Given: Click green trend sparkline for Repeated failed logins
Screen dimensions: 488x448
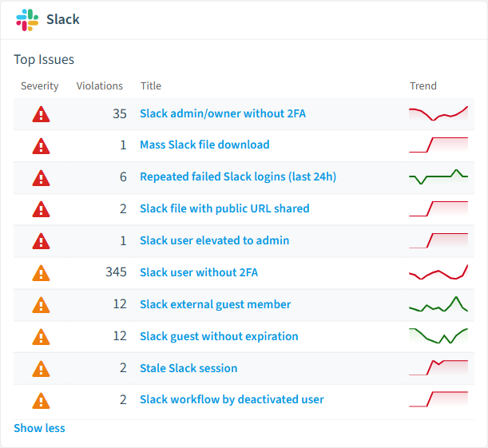Looking at the screenshot, I should pyautogui.click(x=438, y=176).
